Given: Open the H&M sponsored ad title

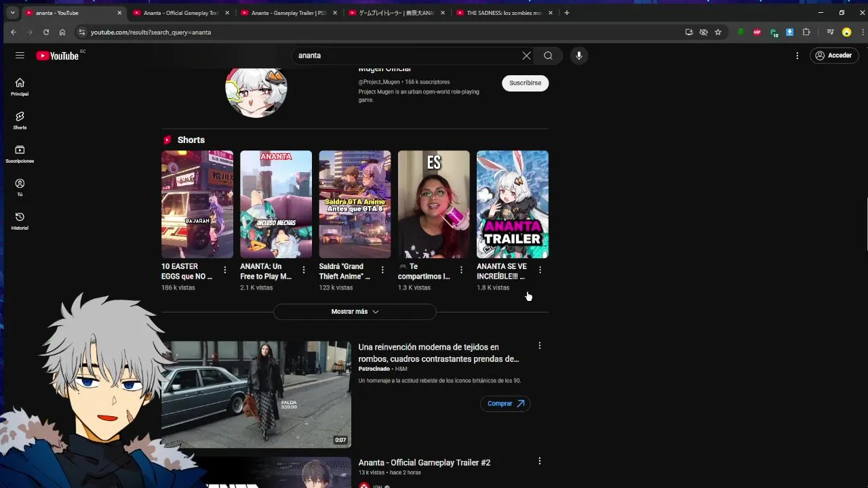Looking at the screenshot, I should [x=439, y=352].
